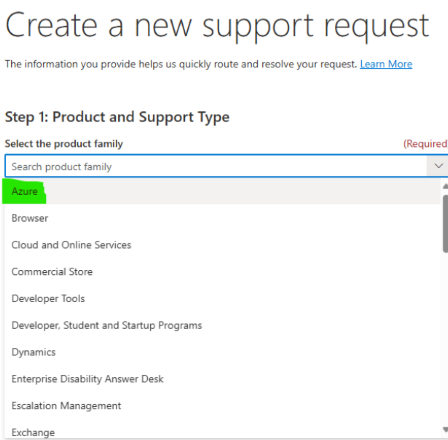Click the scrollbar up arrow
Viewport: 448px width, 440px height.
point(445,186)
